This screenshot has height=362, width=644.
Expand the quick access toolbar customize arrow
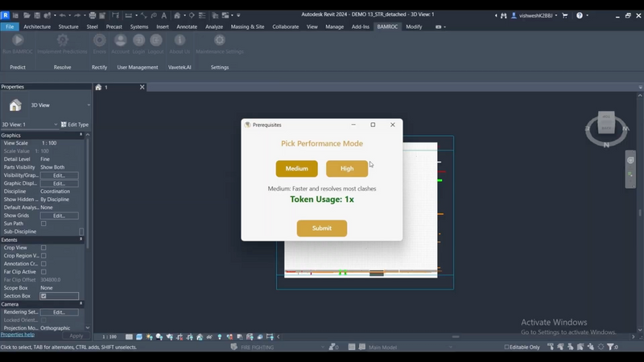click(x=238, y=15)
